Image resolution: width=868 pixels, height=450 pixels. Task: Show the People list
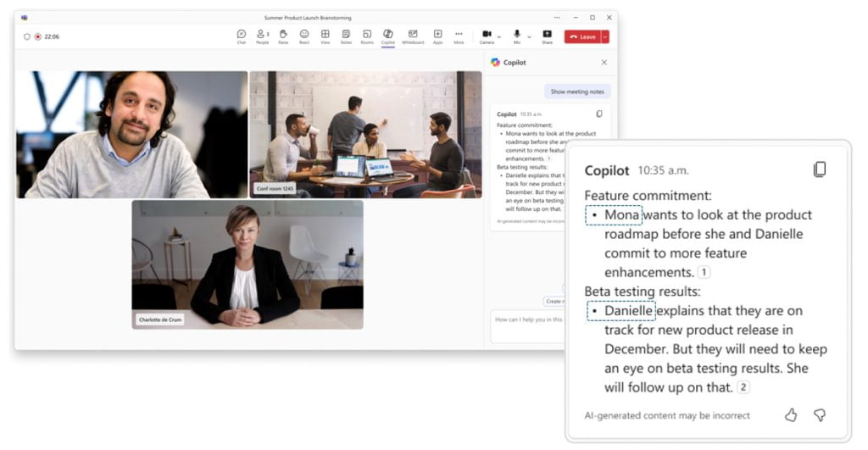(262, 36)
